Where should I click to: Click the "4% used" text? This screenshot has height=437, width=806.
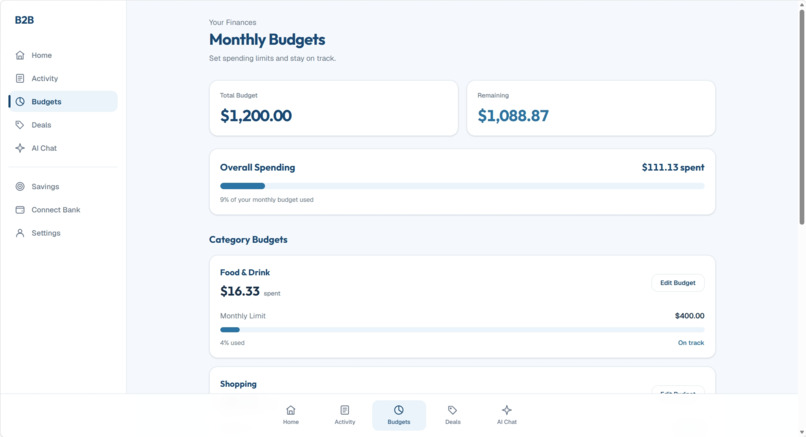pos(232,342)
